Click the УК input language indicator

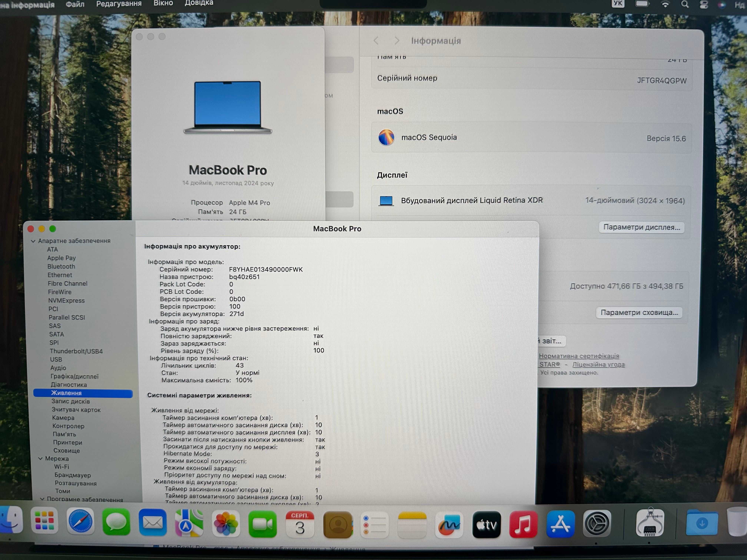click(x=618, y=3)
